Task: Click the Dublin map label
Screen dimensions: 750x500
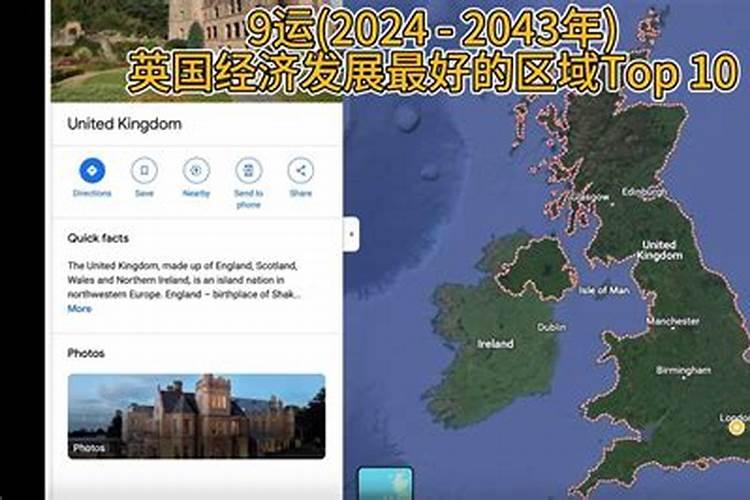Action: pos(551,327)
